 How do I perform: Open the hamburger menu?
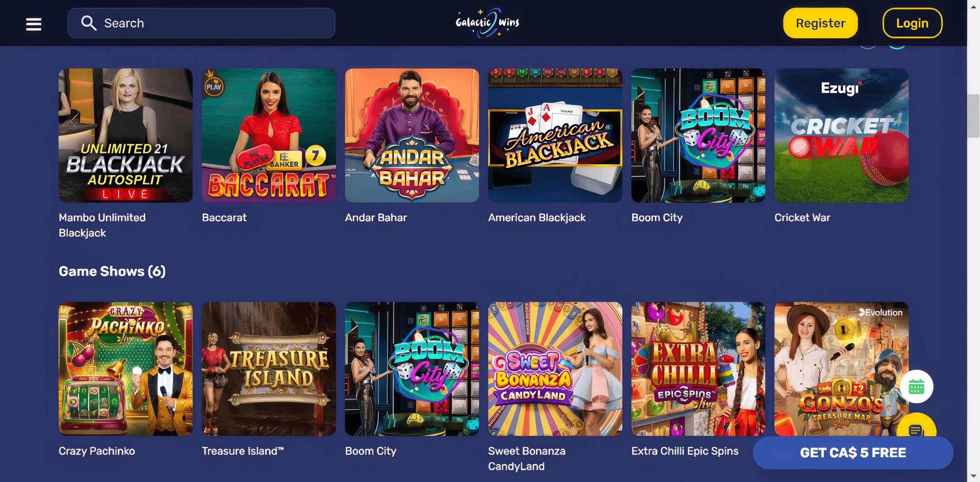[x=33, y=23]
